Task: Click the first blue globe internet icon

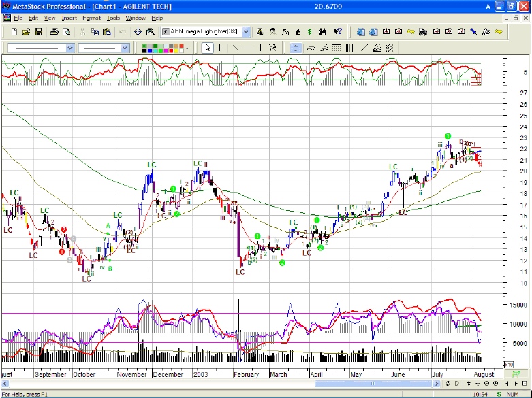Action: coord(361,32)
